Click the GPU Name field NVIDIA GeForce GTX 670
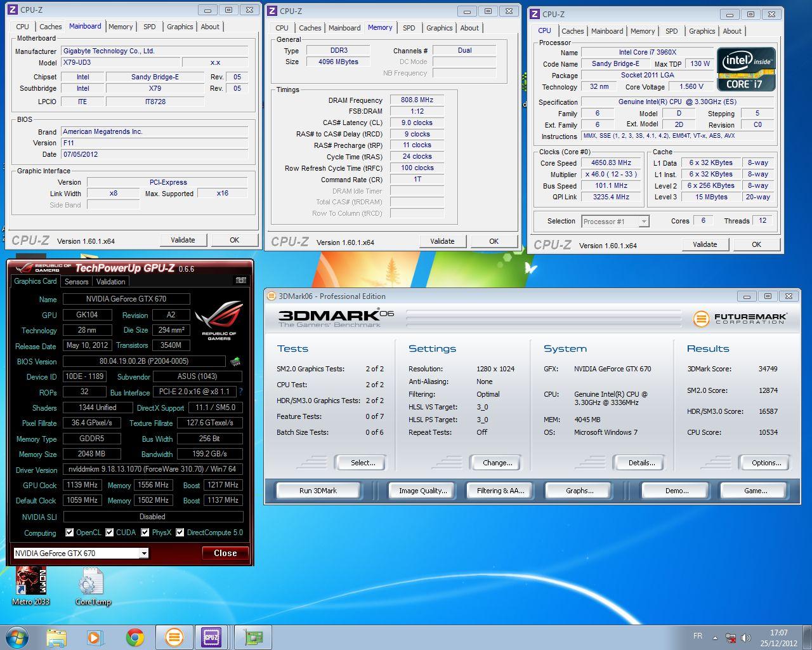This screenshot has width=812, height=650. point(126,299)
